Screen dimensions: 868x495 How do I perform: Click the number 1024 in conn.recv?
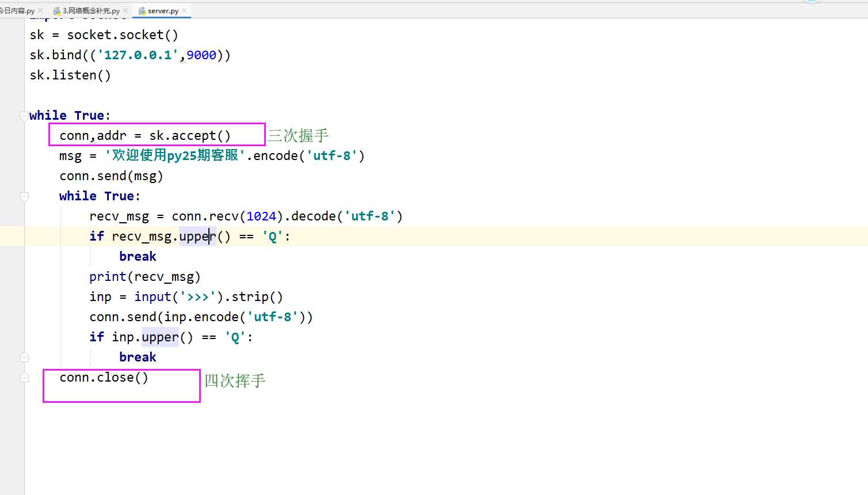(x=261, y=216)
